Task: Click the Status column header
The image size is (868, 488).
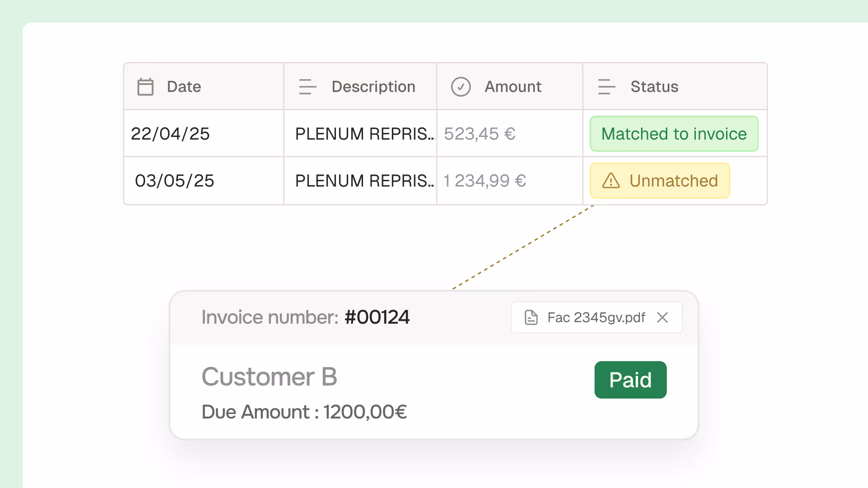Action: [x=654, y=87]
